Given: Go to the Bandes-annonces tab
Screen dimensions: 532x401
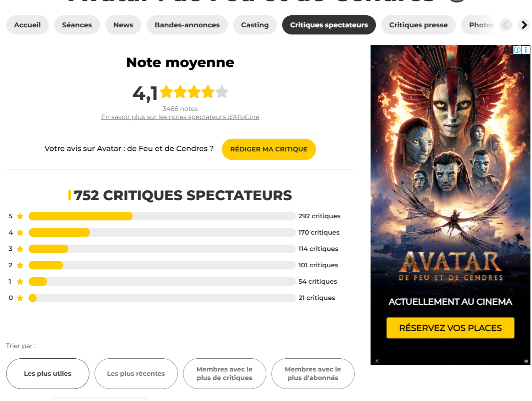Looking at the screenshot, I should coord(187,25).
